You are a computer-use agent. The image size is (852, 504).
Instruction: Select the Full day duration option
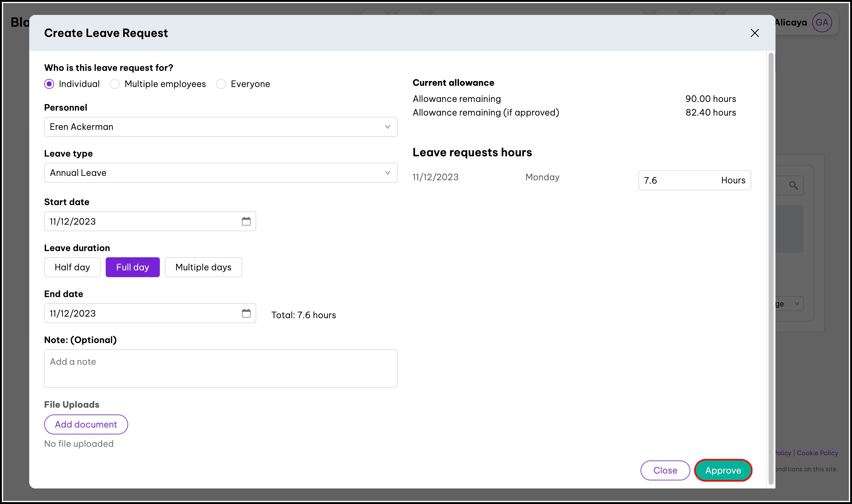[x=132, y=267]
